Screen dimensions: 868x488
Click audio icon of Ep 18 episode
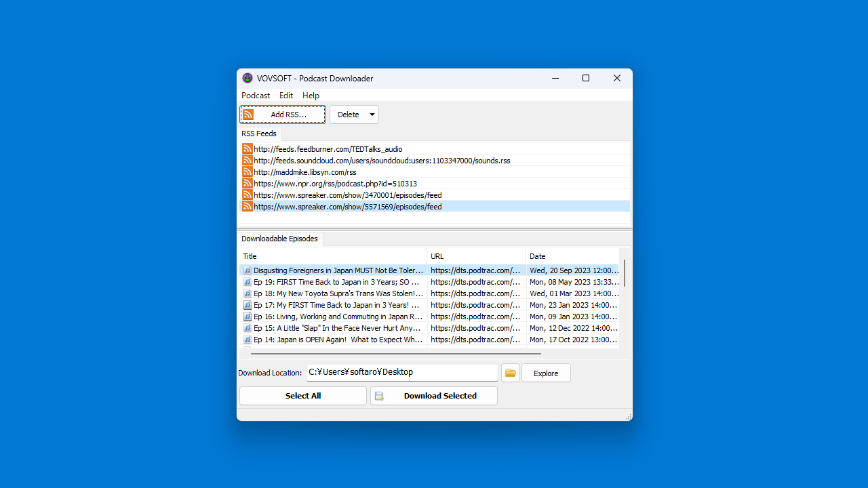click(x=248, y=293)
